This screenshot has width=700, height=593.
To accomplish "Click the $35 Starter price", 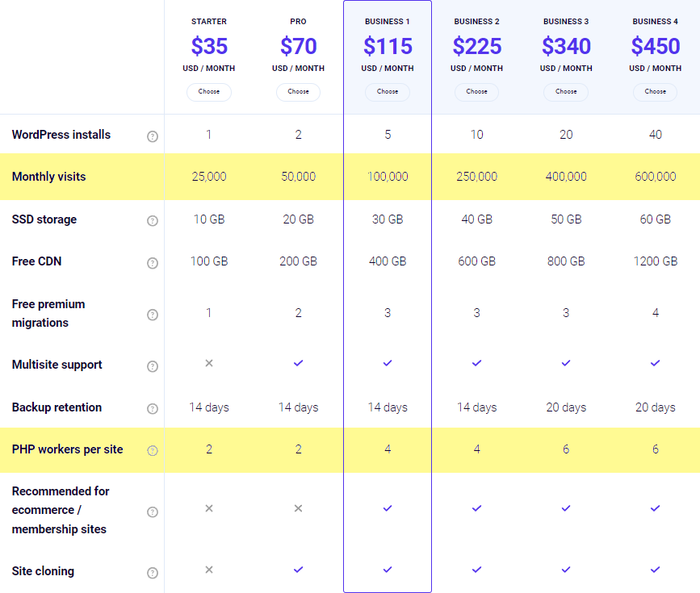I will pos(209,46).
